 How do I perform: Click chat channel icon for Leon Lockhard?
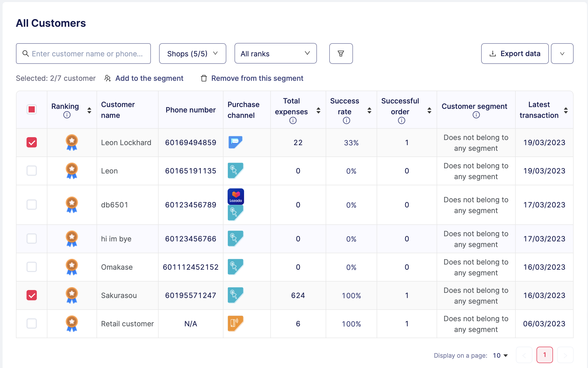click(235, 142)
